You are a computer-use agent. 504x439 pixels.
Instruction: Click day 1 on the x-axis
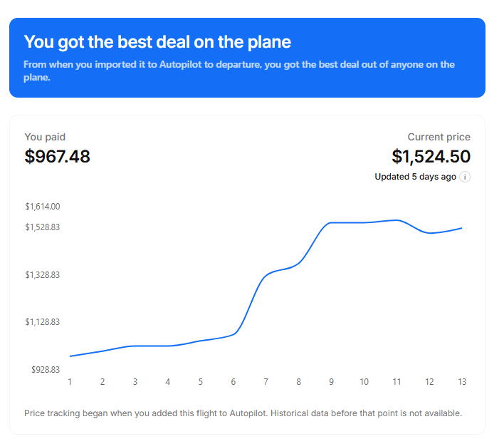[x=70, y=382]
